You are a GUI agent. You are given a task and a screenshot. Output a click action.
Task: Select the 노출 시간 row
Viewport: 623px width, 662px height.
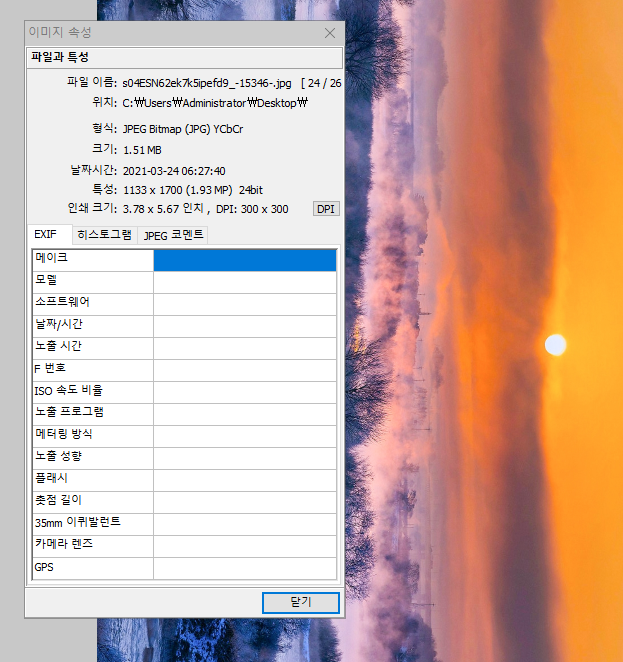tap(184, 348)
